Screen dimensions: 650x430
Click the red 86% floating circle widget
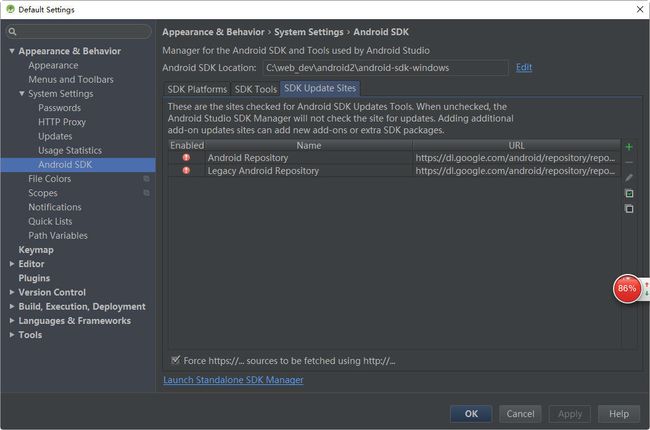point(627,289)
